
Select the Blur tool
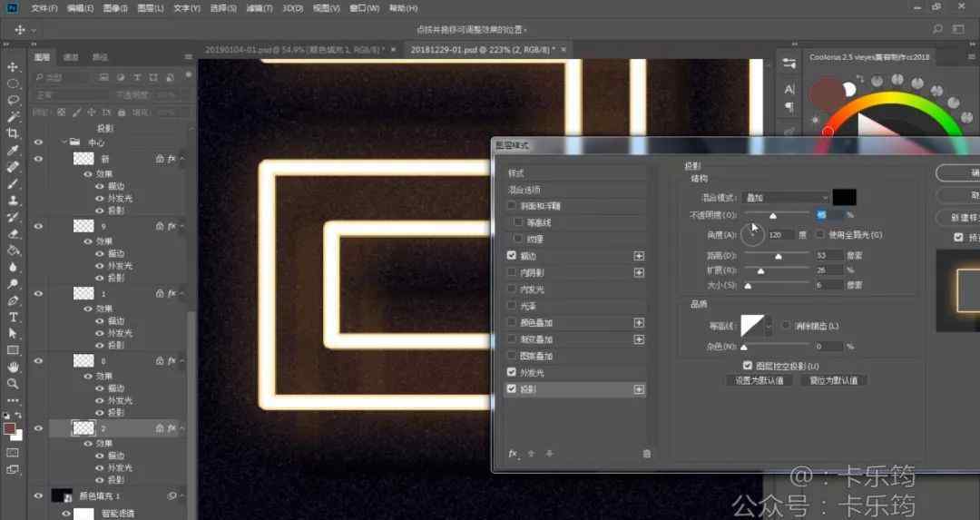click(x=13, y=268)
